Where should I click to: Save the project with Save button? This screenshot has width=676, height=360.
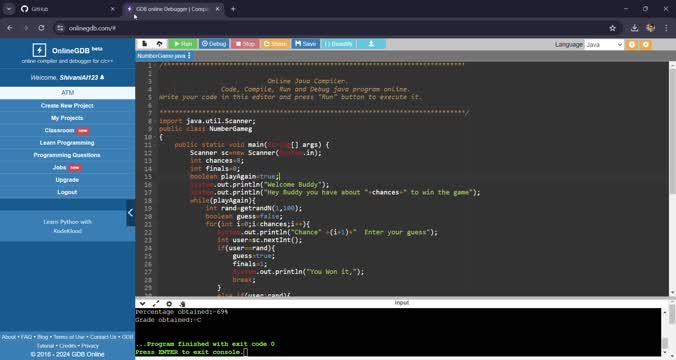[306, 44]
